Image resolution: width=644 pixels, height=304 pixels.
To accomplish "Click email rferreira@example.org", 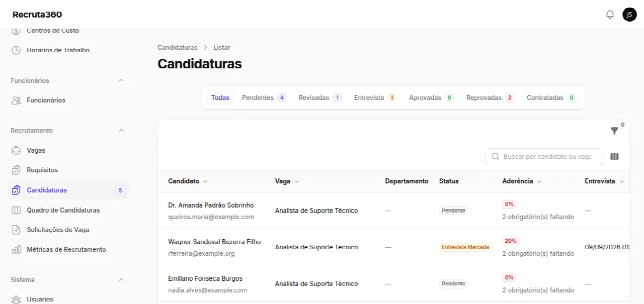I will pos(201,254).
